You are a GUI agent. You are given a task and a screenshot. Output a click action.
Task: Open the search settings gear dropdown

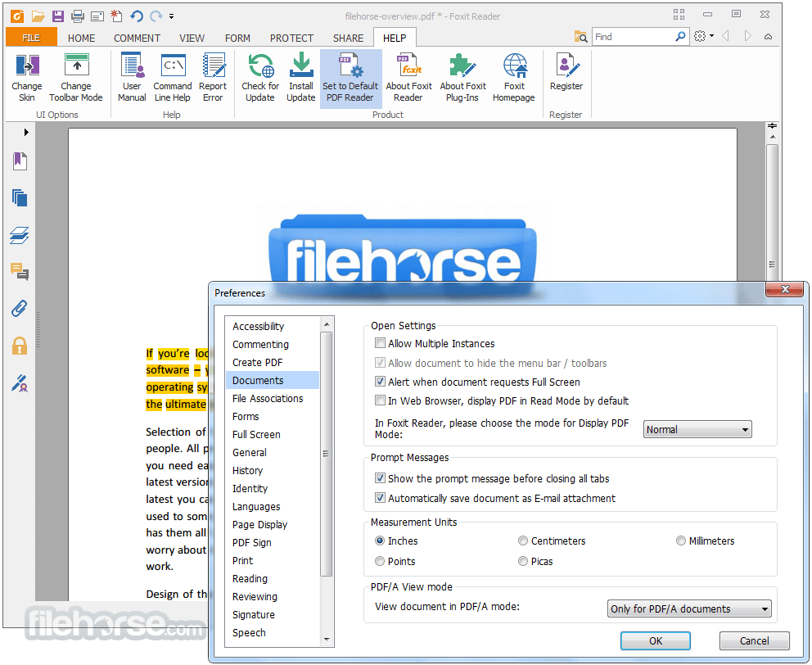[x=704, y=36]
